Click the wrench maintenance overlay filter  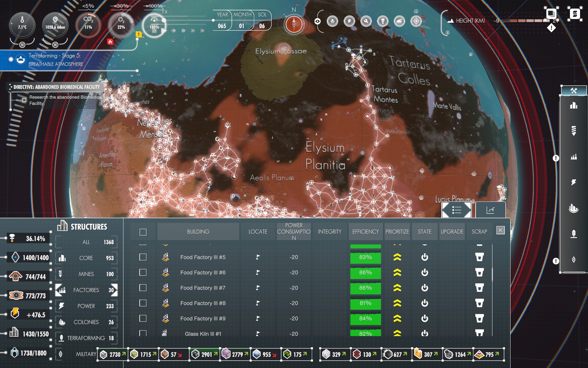(366, 21)
